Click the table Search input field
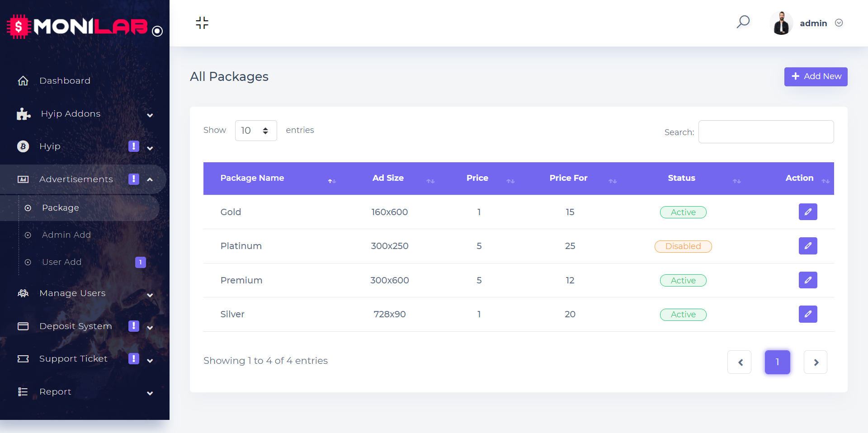This screenshot has height=433, width=868. (x=766, y=132)
